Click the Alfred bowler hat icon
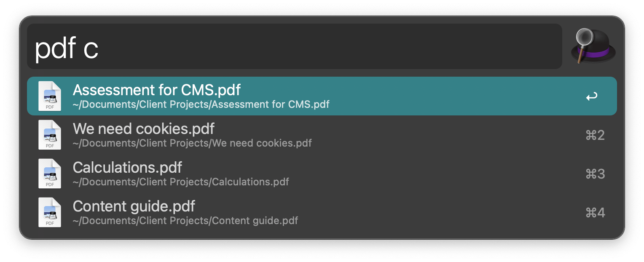This screenshot has height=262, width=644. pyautogui.click(x=592, y=46)
